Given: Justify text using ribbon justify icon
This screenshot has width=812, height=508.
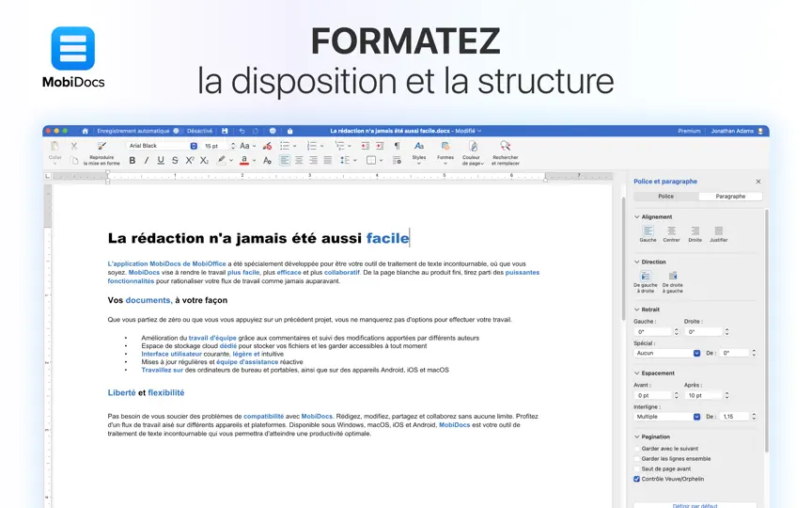Looking at the screenshot, I should 328,161.
